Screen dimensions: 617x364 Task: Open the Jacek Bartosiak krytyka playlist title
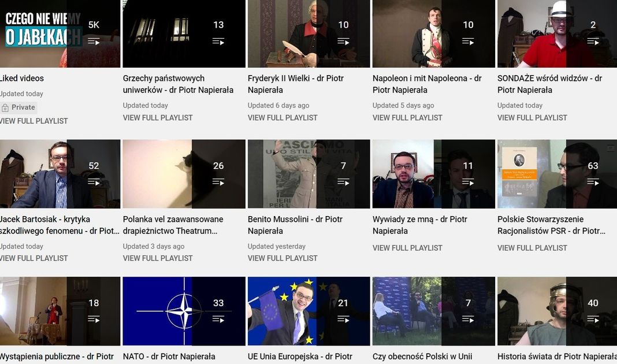pos(59,225)
